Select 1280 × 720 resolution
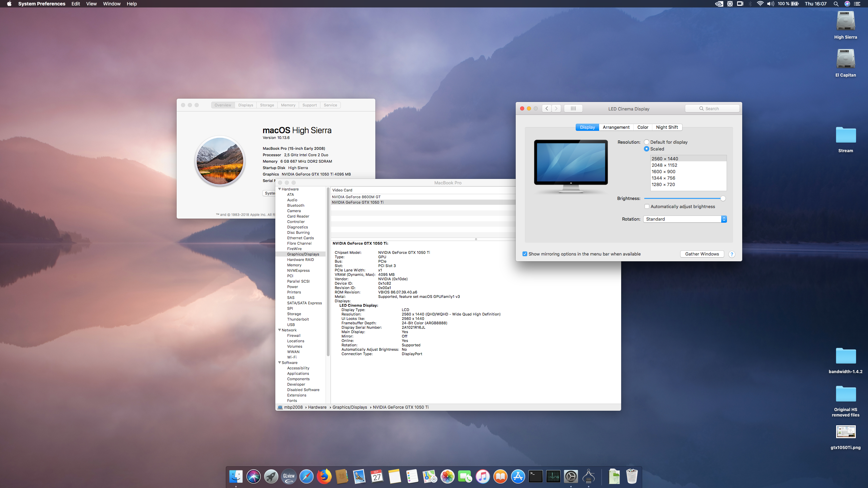Screen dimensions: 868x488 coord(688,184)
